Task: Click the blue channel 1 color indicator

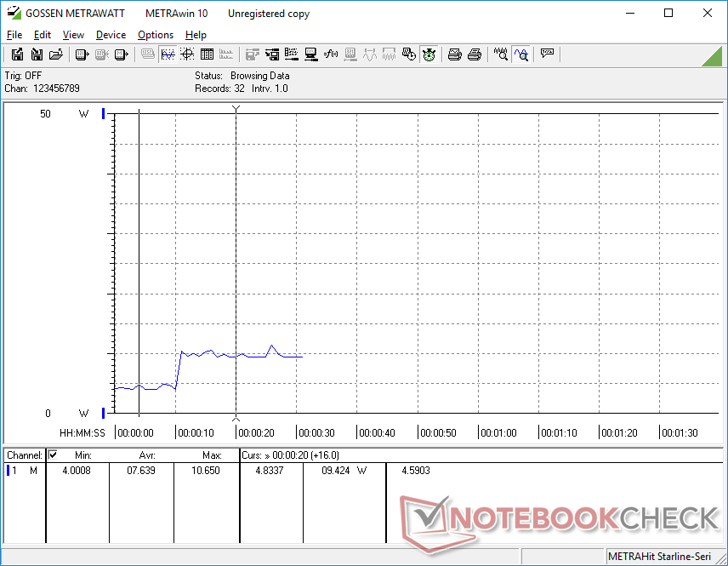Action: [x=8, y=471]
